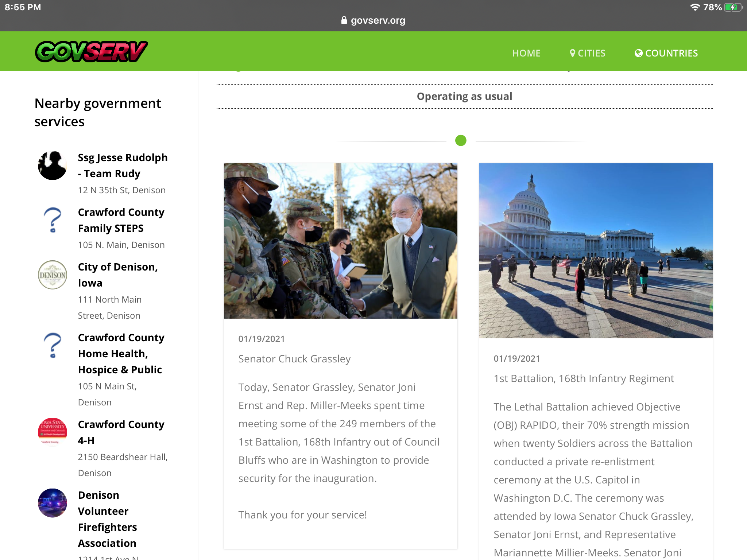Click Thank you for your service text
Viewport: 747px width, 560px height.
[x=303, y=515]
